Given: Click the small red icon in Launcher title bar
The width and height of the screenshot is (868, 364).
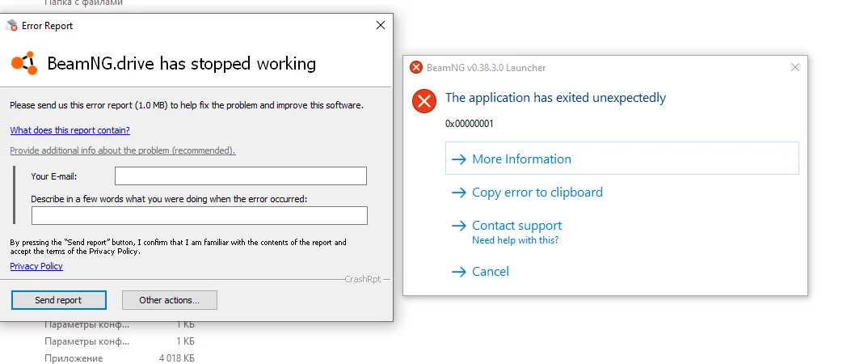Looking at the screenshot, I should (x=416, y=68).
